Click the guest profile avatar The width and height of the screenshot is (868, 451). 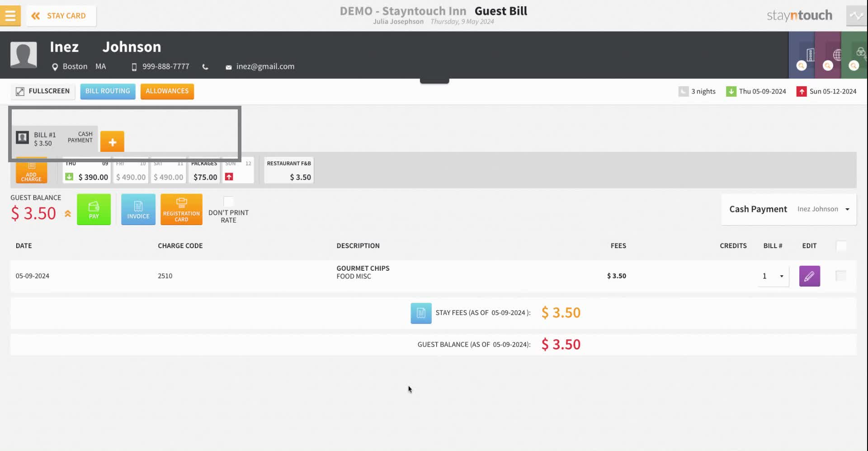tap(24, 55)
